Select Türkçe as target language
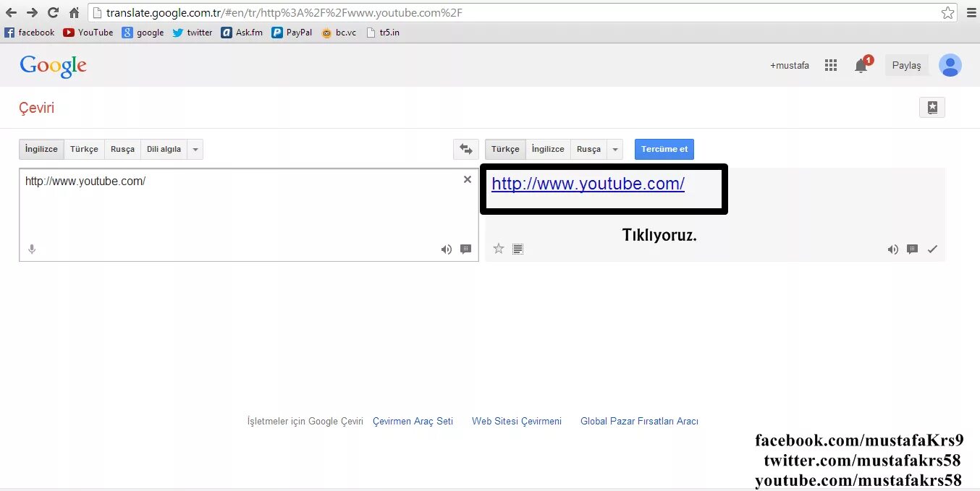Image resolution: width=980 pixels, height=491 pixels. point(505,149)
